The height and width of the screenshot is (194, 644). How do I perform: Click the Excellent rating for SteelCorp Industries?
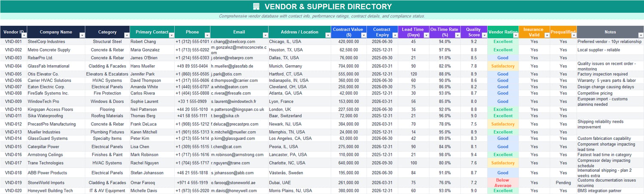tap(503, 42)
